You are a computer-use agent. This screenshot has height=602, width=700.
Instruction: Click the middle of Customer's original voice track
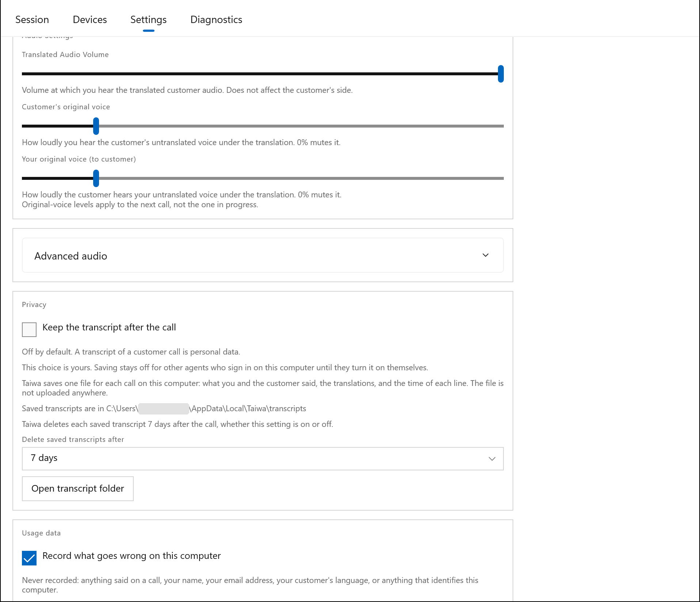[263, 126]
